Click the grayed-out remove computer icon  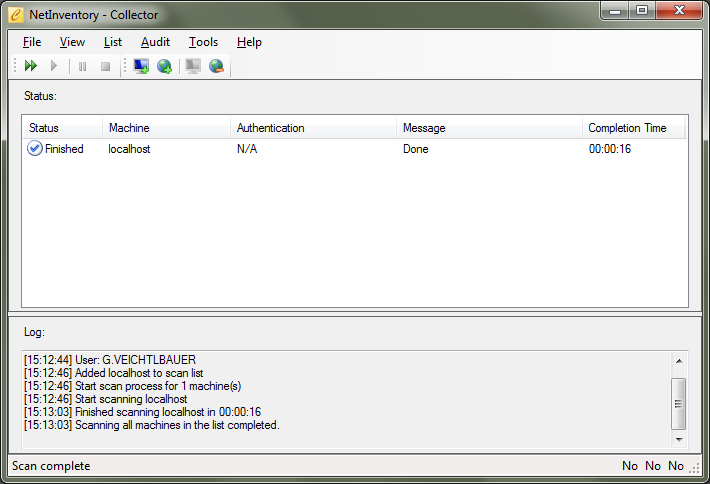tap(193, 66)
